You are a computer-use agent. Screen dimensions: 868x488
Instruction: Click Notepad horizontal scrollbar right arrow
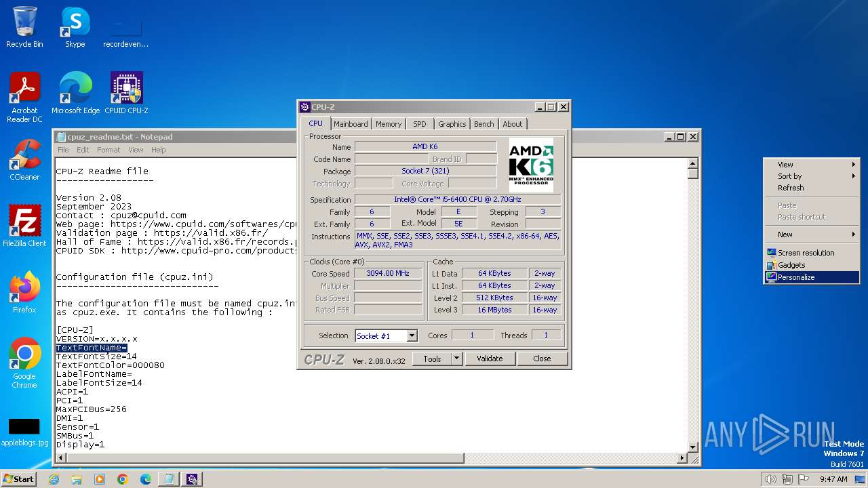click(x=682, y=459)
